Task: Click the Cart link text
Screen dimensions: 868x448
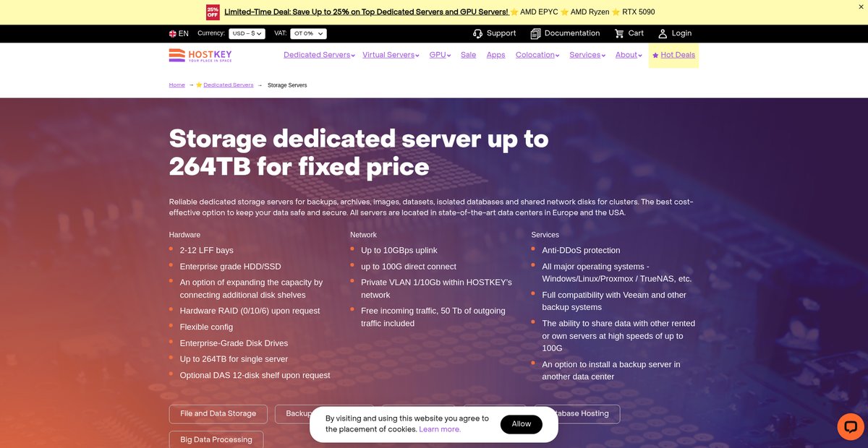Action: (x=636, y=33)
